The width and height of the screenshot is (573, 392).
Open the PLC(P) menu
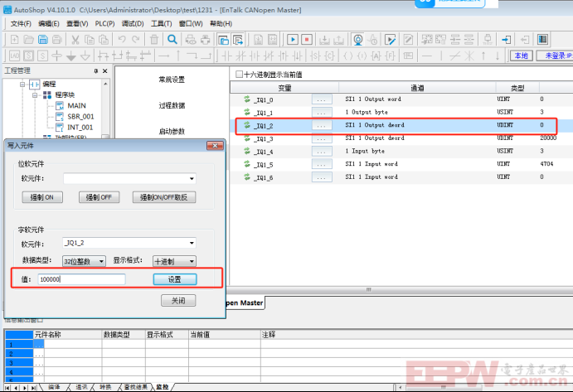[x=104, y=24]
